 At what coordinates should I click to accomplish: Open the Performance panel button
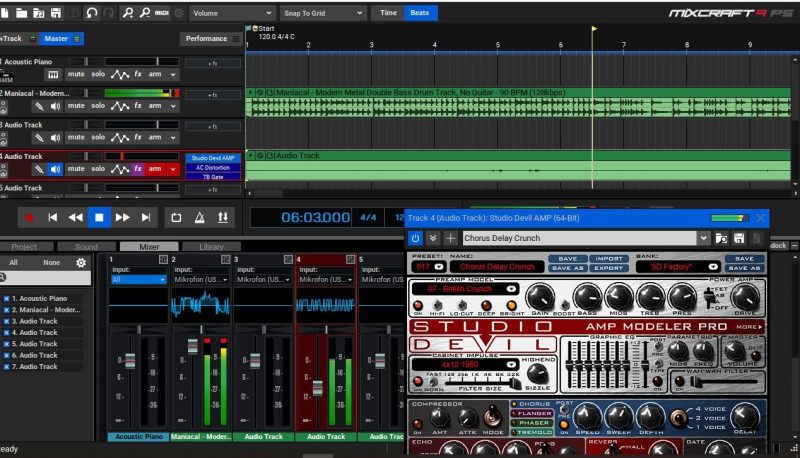coord(210,39)
